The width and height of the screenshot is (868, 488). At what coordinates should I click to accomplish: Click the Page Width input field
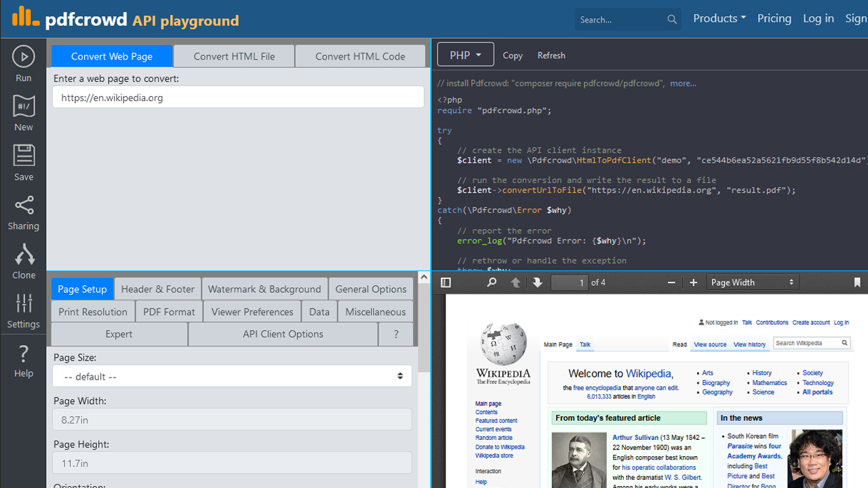(x=232, y=420)
